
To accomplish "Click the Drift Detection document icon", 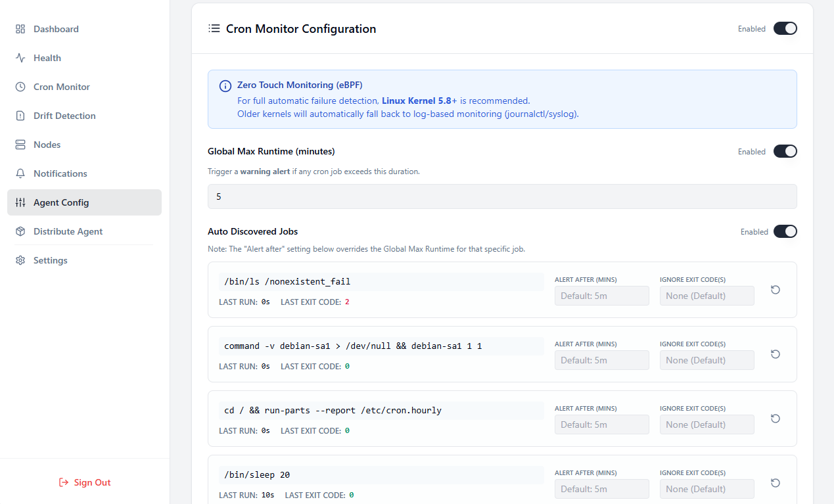I will coord(20,116).
